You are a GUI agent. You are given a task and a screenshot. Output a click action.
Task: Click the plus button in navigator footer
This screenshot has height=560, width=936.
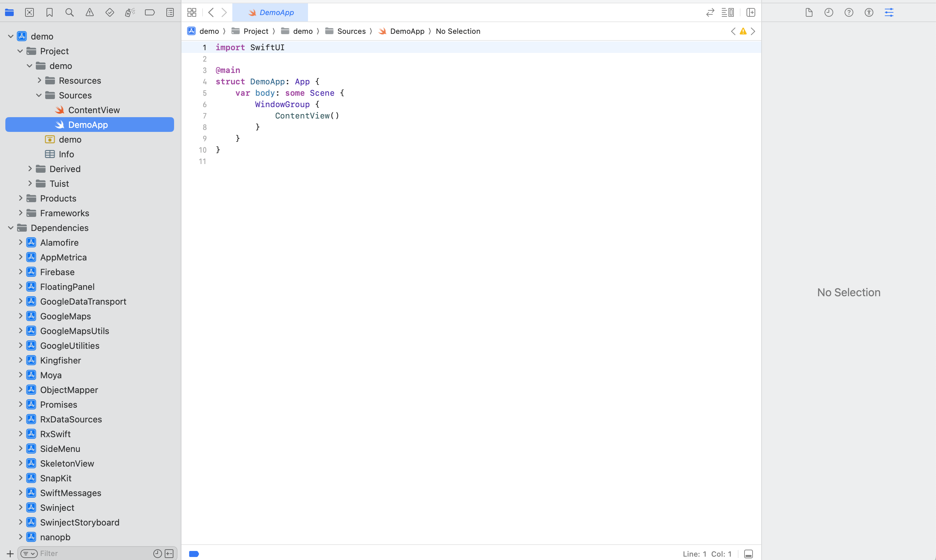click(10, 554)
